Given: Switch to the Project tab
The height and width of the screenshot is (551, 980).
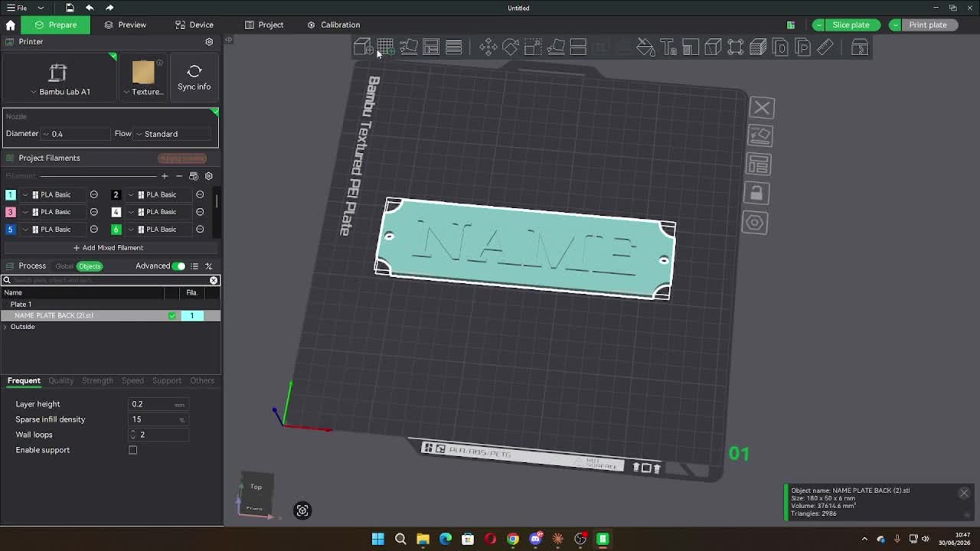Looking at the screenshot, I should tap(264, 24).
